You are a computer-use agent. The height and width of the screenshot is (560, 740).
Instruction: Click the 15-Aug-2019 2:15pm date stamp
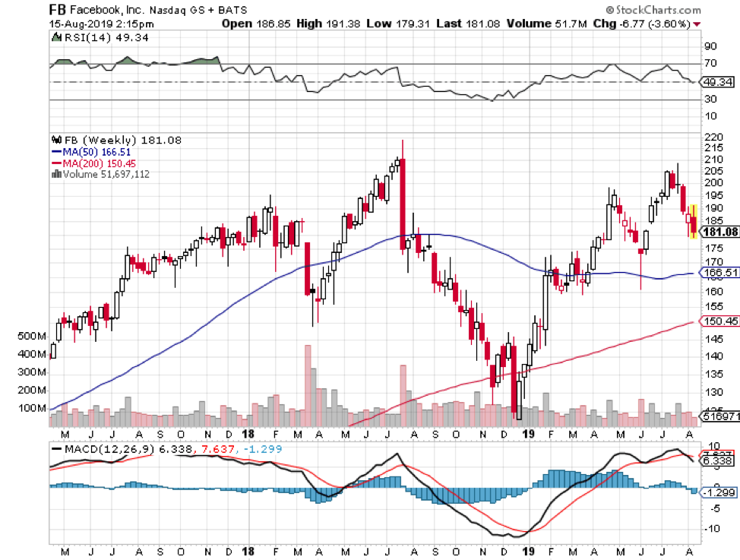pyautogui.click(x=90, y=24)
